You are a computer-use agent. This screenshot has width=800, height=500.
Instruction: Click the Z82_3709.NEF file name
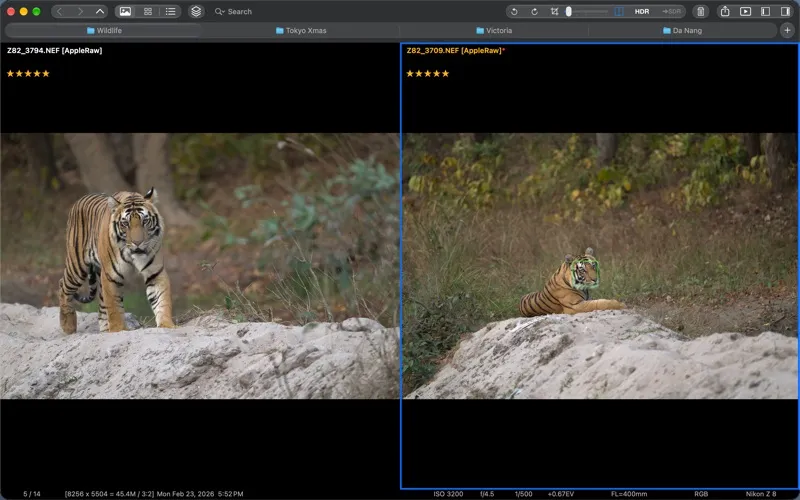pyautogui.click(x=456, y=51)
